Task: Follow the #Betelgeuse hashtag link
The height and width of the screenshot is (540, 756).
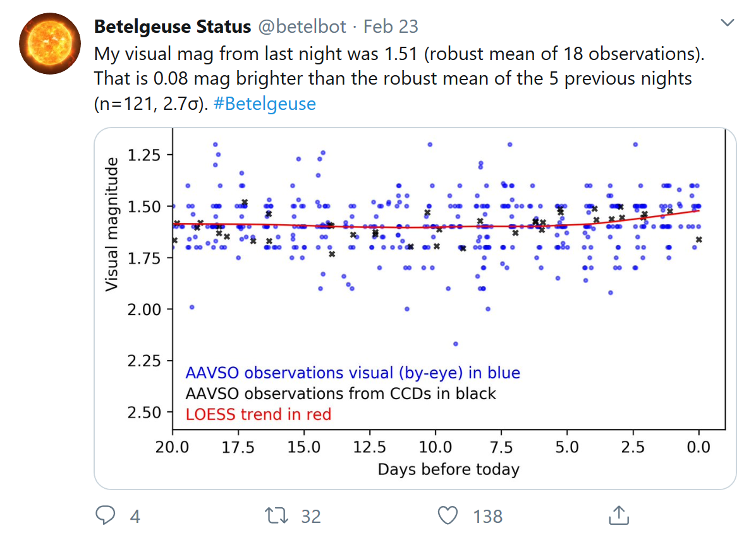Action: click(x=264, y=104)
